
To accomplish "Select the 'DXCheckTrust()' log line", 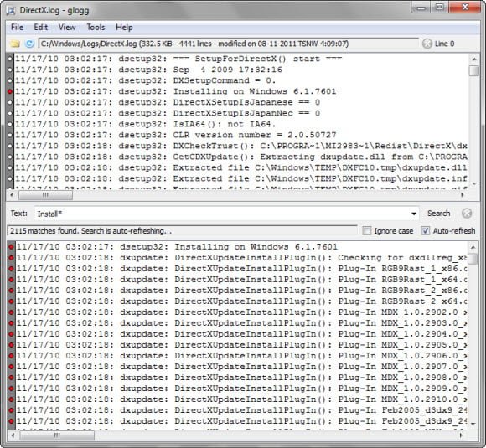I will pyautogui.click(x=241, y=146).
